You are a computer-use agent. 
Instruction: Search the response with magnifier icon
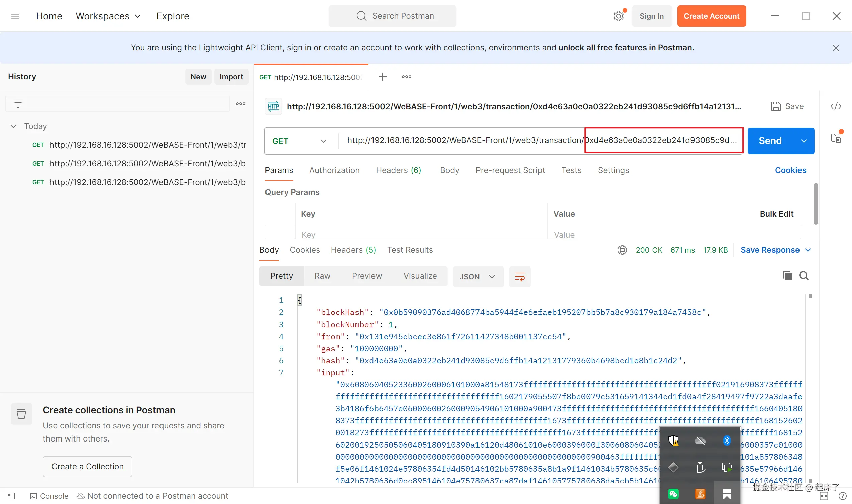(804, 276)
